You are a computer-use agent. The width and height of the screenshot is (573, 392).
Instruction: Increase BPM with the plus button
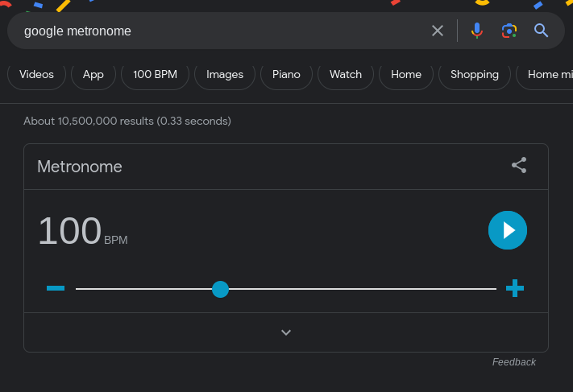[515, 288]
